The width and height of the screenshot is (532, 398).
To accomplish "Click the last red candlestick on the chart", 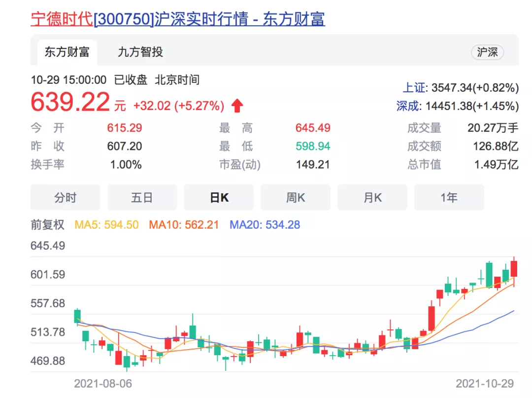I will (x=514, y=269).
